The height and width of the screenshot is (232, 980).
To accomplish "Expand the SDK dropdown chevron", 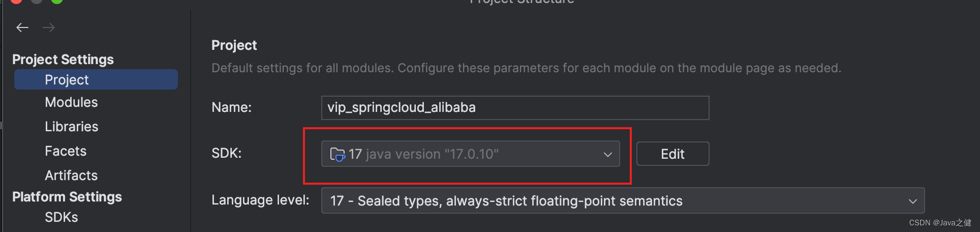I will pos(607,154).
